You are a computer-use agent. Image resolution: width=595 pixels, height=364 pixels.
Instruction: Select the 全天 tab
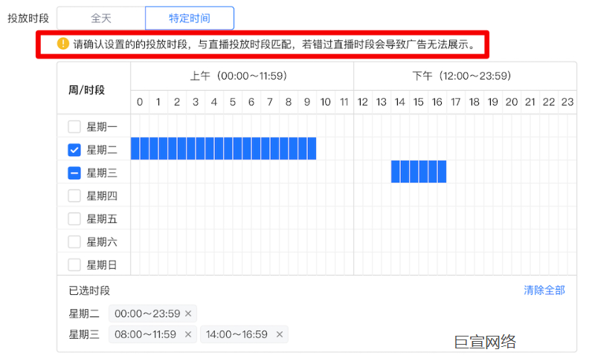click(101, 18)
